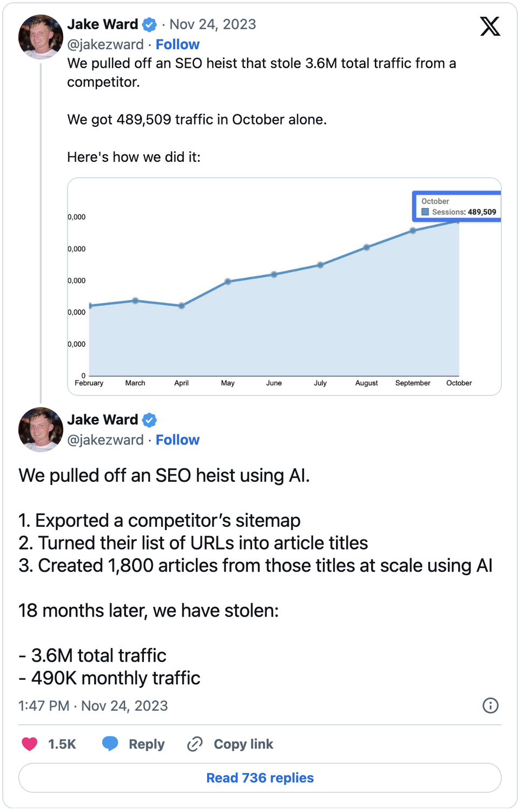Screen dimensions: 522x812
Task: Select the August data point on the chart
Action: [367, 247]
